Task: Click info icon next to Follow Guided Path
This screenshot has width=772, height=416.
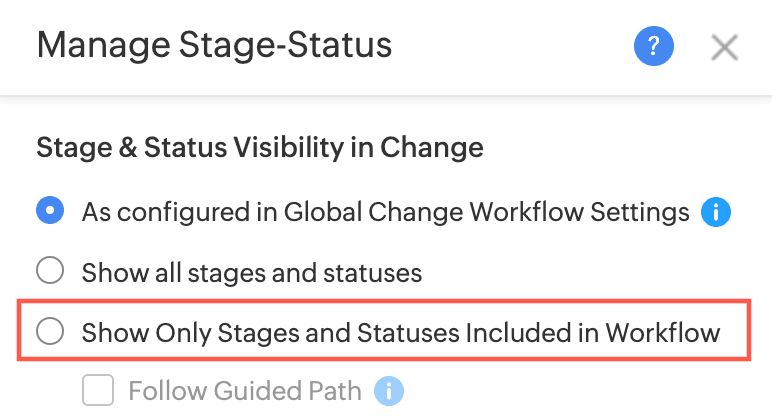Action: click(389, 390)
